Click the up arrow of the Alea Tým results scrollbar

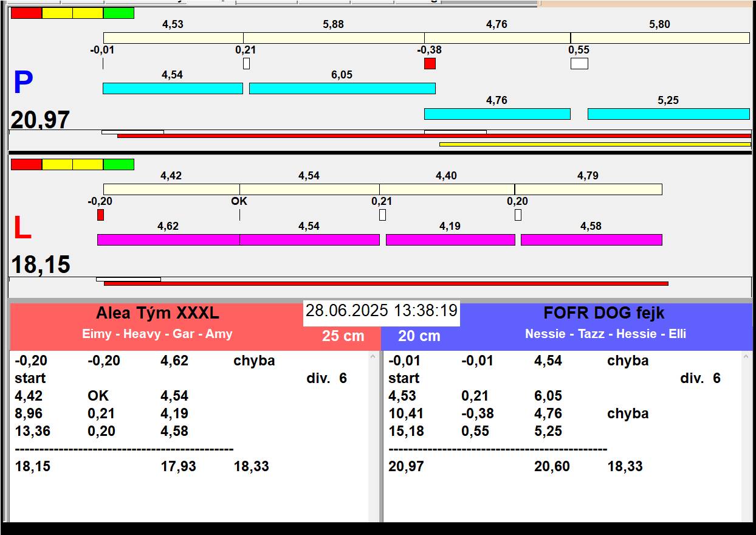(x=374, y=357)
